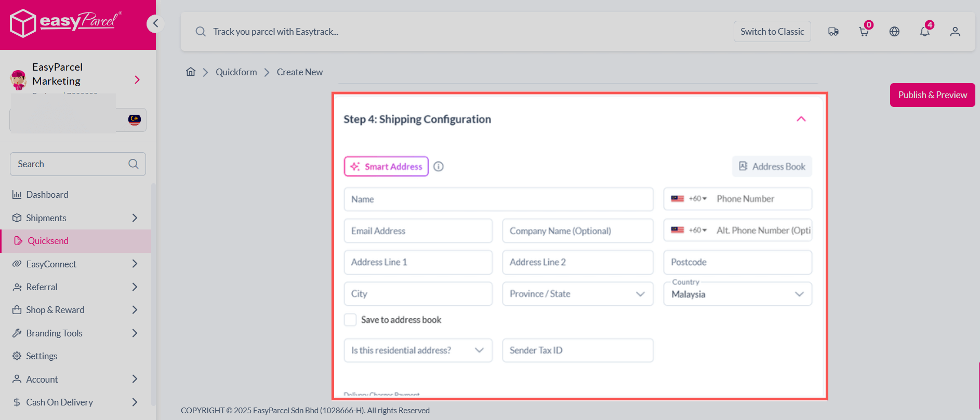Click the Smart Address button
980x420 pixels.
click(x=386, y=167)
